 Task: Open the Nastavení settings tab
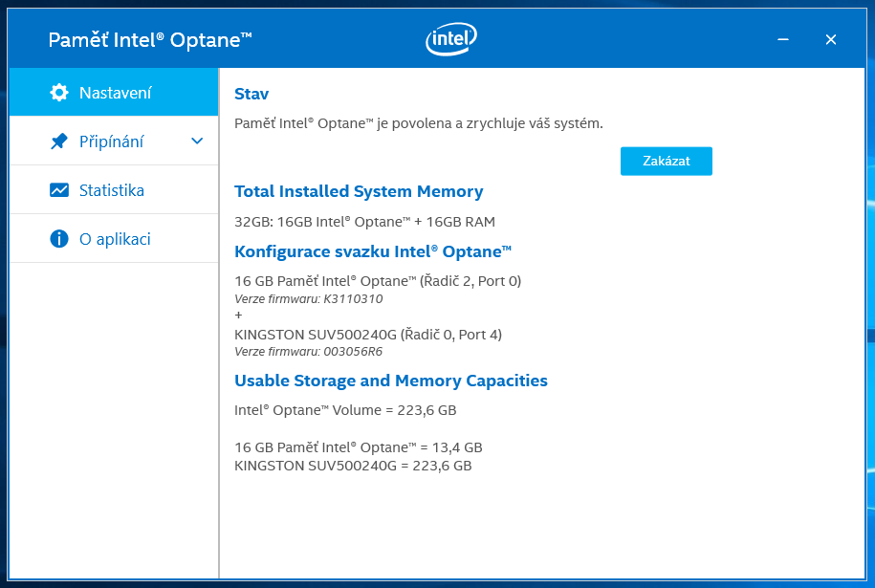(116, 93)
